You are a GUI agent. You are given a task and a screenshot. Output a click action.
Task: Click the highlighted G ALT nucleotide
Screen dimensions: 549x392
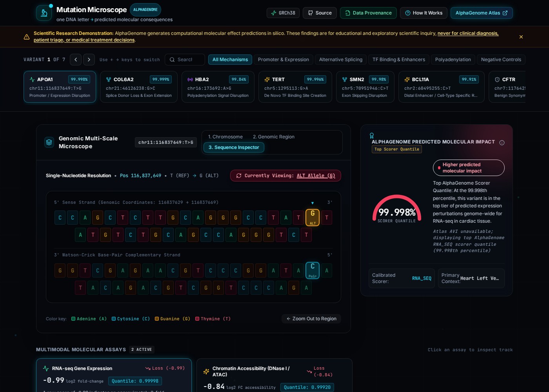(313, 218)
